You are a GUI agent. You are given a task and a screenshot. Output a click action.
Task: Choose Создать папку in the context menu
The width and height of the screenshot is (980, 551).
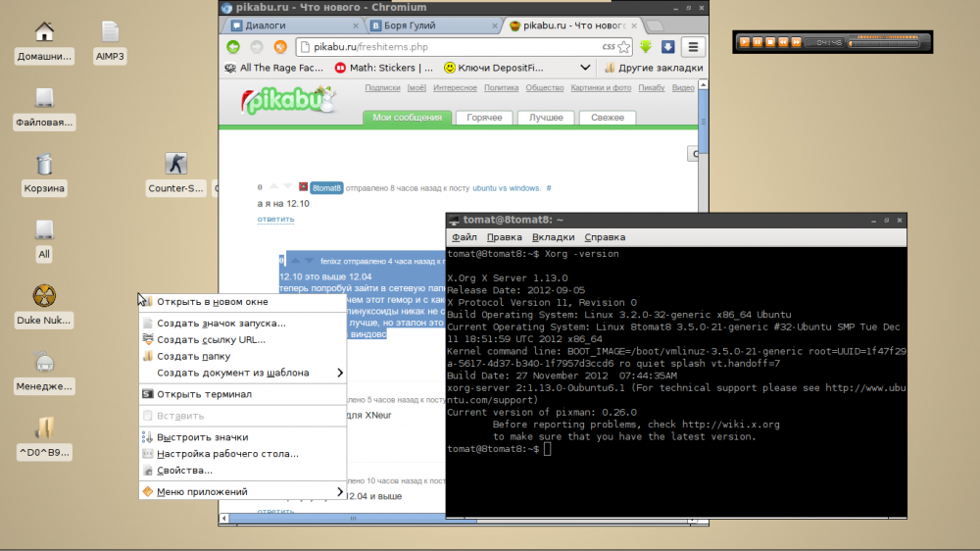pos(242,356)
